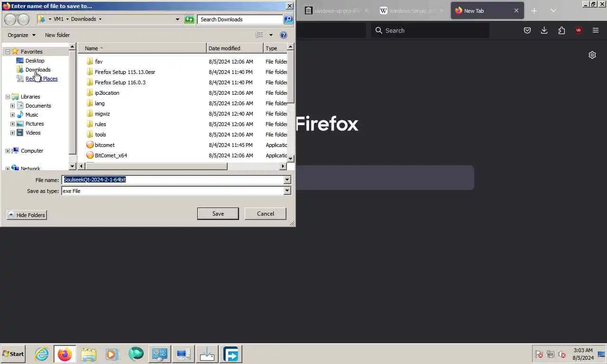The image size is (607, 364).
Task: Expand the Downloads breadcrumb arrow
Action: click(x=100, y=19)
